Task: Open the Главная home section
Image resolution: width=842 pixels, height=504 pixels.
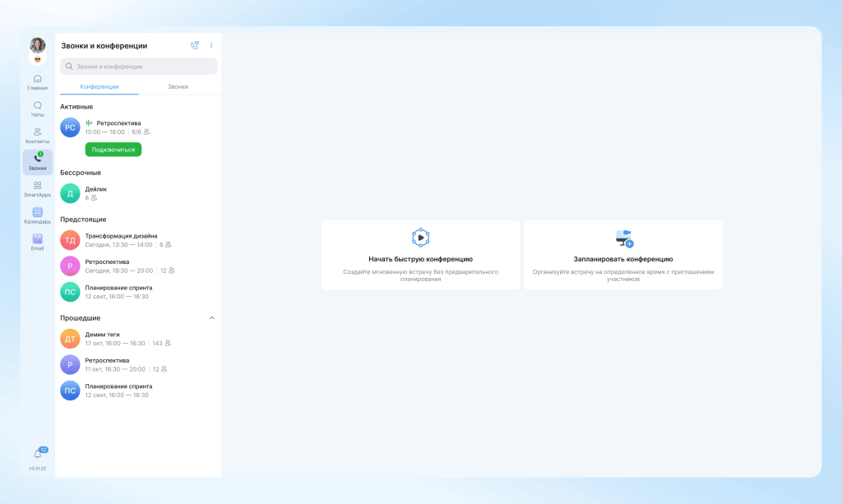Action: click(x=37, y=81)
